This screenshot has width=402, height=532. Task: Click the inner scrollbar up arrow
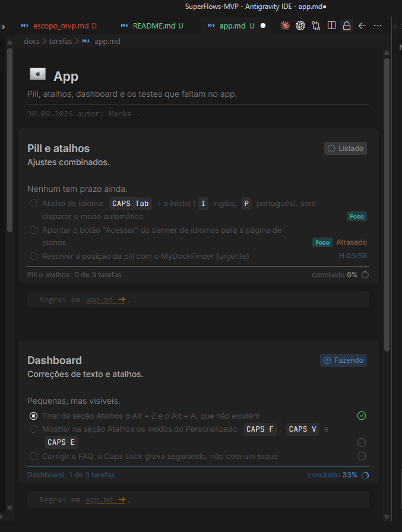pos(387,53)
